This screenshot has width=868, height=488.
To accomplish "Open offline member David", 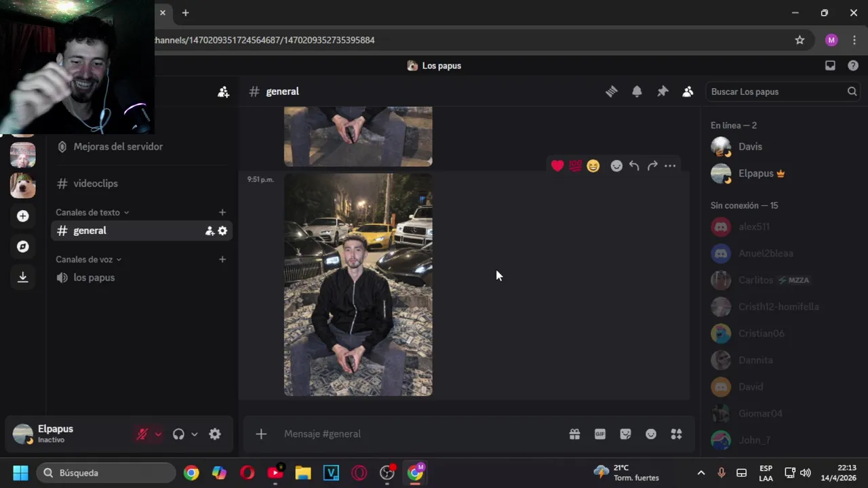I will (x=783, y=387).
